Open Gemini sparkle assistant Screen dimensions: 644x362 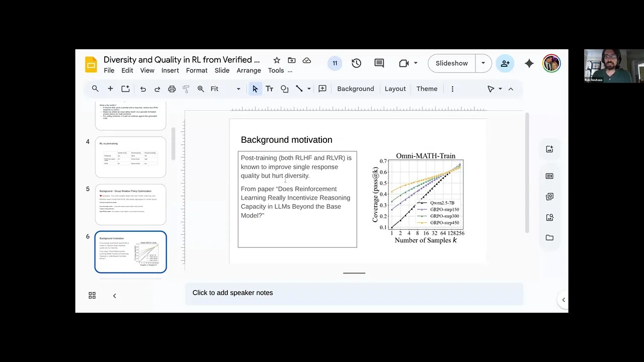[x=529, y=63]
